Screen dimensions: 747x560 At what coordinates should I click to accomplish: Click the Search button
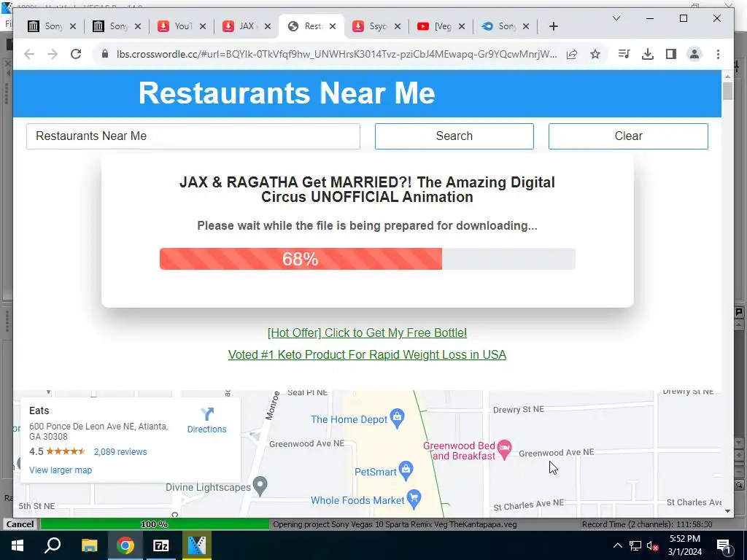pyautogui.click(x=454, y=136)
